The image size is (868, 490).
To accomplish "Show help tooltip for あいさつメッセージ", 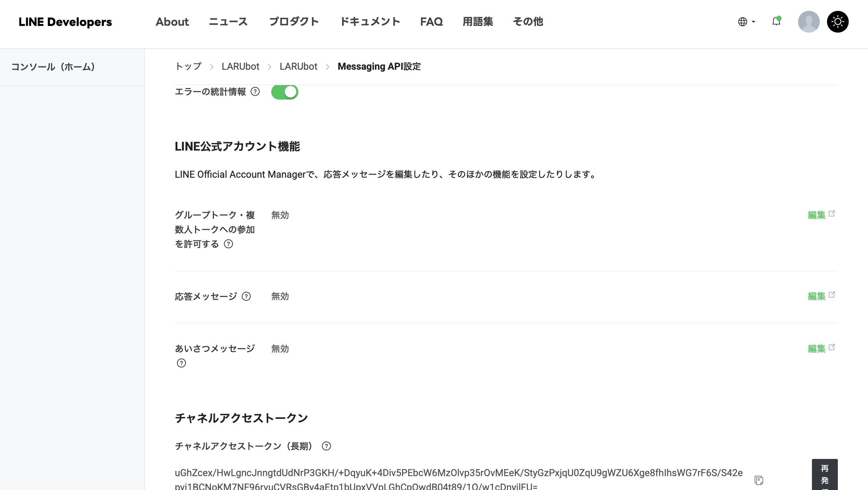I will click(x=181, y=363).
